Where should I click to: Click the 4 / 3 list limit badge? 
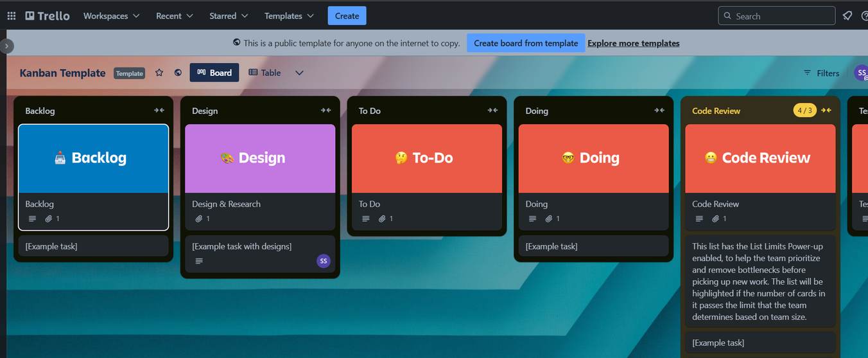point(804,111)
